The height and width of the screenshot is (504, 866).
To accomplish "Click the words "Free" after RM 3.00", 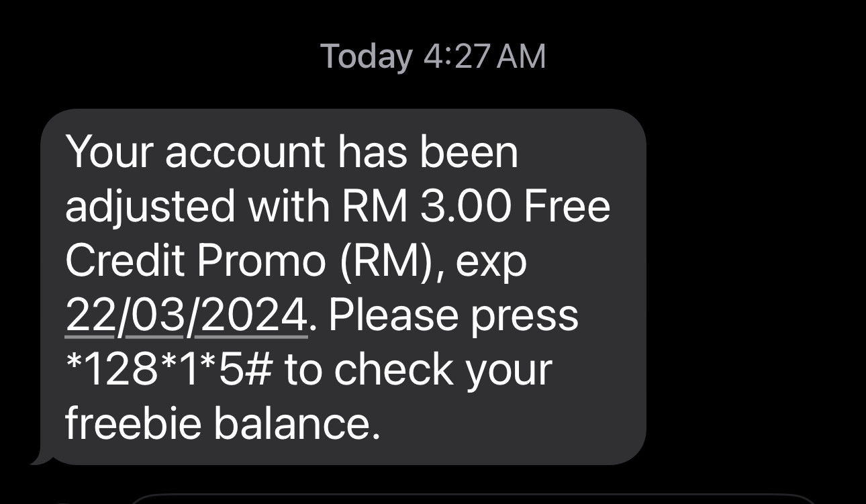I will click(567, 206).
